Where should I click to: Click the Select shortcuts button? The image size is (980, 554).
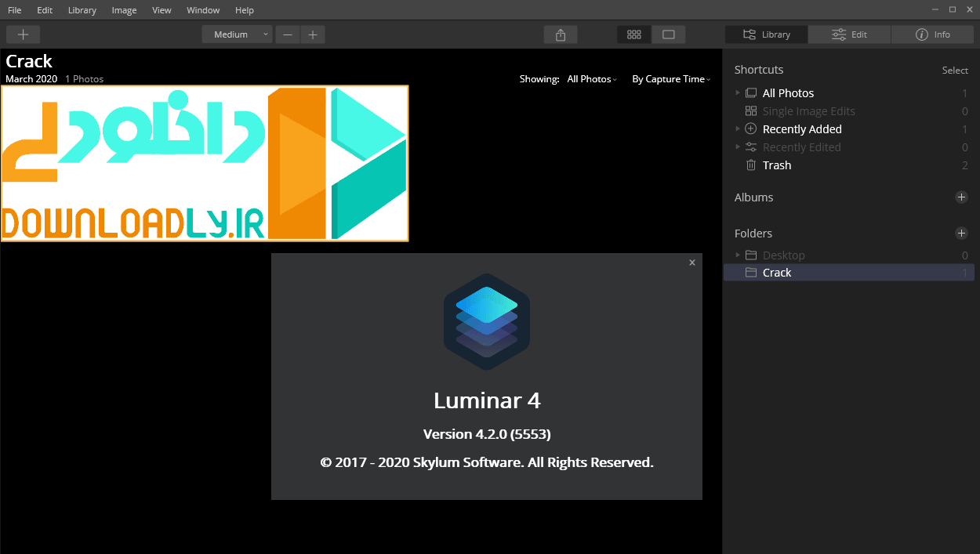coord(955,71)
